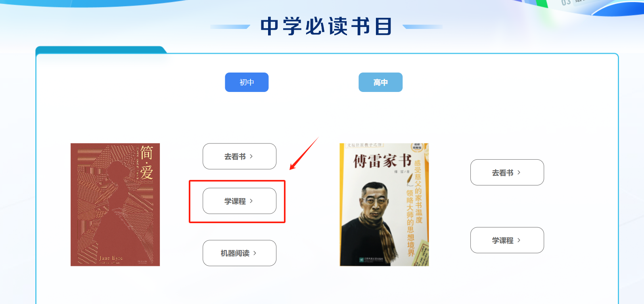The height and width of the screenshot is (304, 644).
Task: Click the Jane Eyre text on cover
Action: [111, 258]
